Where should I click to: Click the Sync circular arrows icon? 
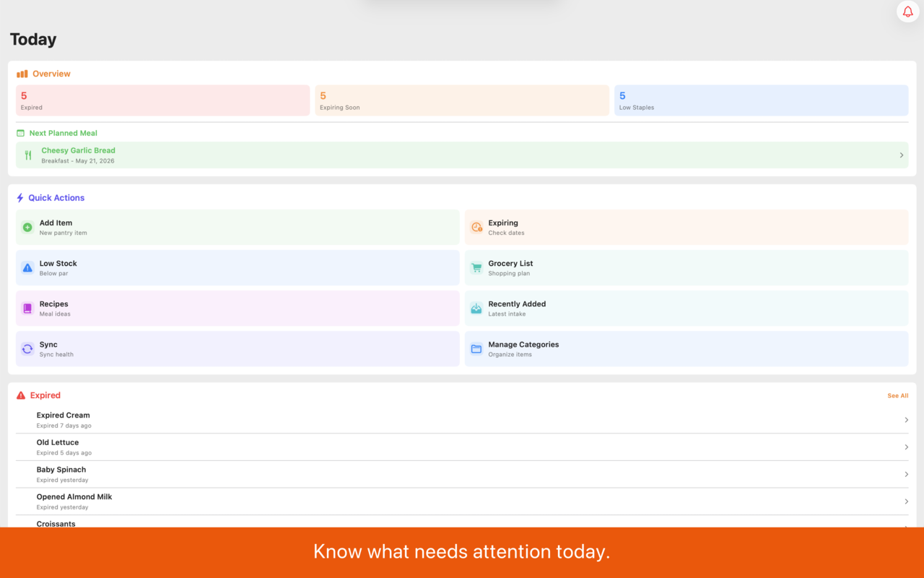pyautogui.click(x=27, y=349)
